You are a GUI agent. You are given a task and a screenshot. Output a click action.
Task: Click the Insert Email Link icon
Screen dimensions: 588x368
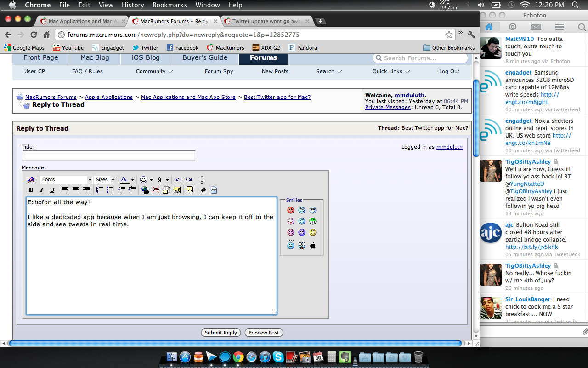(x=166, y=190)
